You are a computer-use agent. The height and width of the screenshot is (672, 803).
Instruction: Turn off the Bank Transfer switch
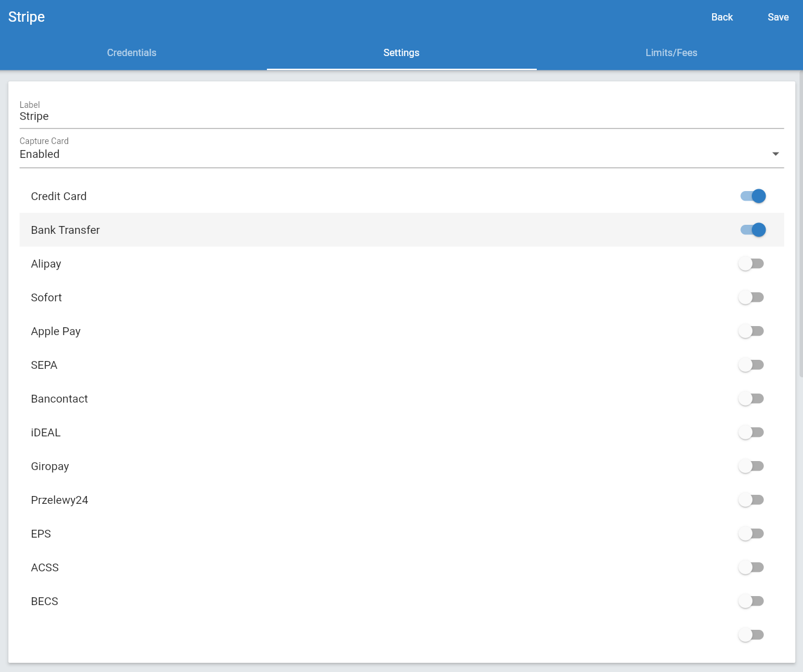[x=752, y=230]
